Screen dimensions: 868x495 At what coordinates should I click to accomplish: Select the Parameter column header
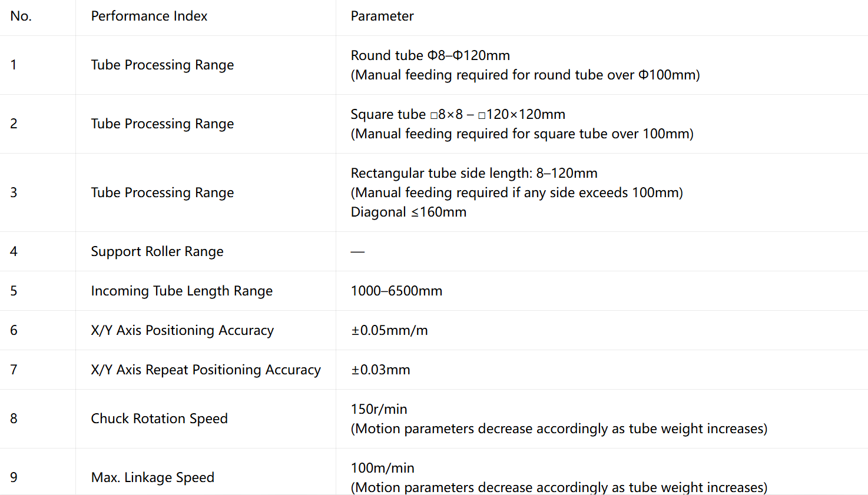click(382, 16)
